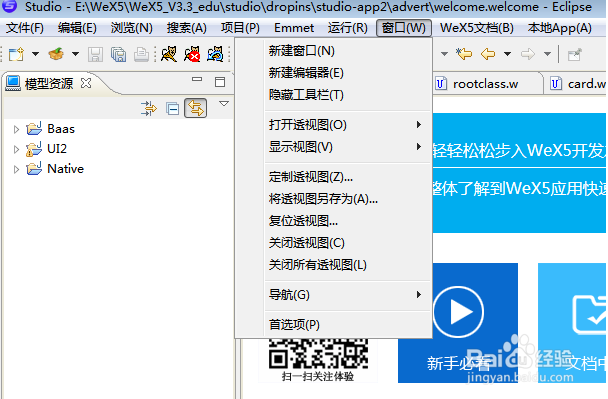
Task: Click the yellow Back arrow icon
Action: (x=488, y=54)
